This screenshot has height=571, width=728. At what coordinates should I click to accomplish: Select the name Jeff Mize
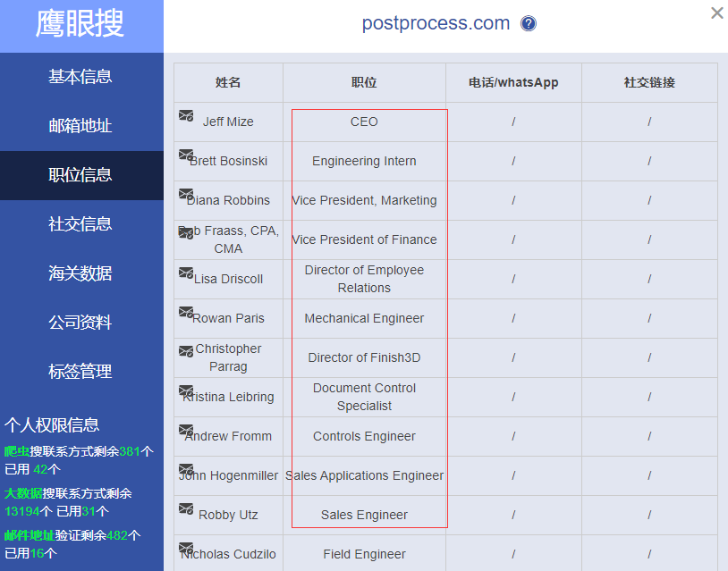(x=228, y=122)
